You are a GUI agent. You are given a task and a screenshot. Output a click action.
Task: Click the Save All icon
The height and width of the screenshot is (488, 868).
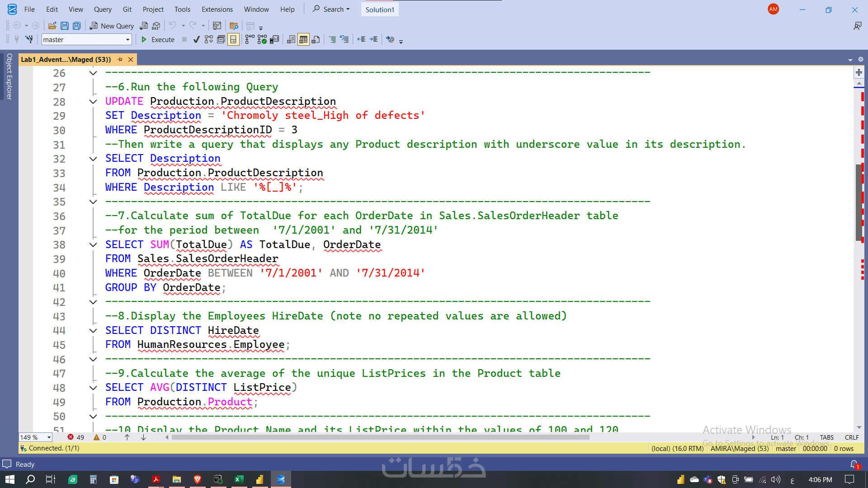(77, 26)
